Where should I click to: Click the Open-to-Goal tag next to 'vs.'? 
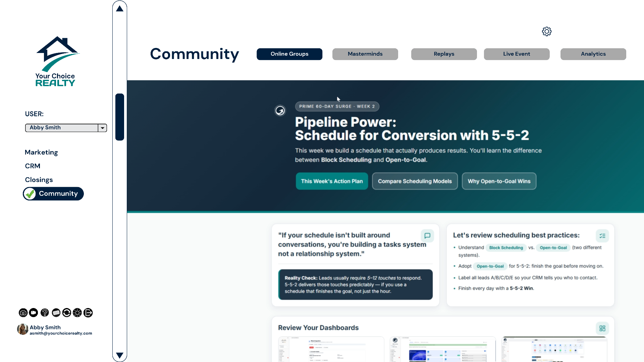pyautogui.click(x=553, y=248)
